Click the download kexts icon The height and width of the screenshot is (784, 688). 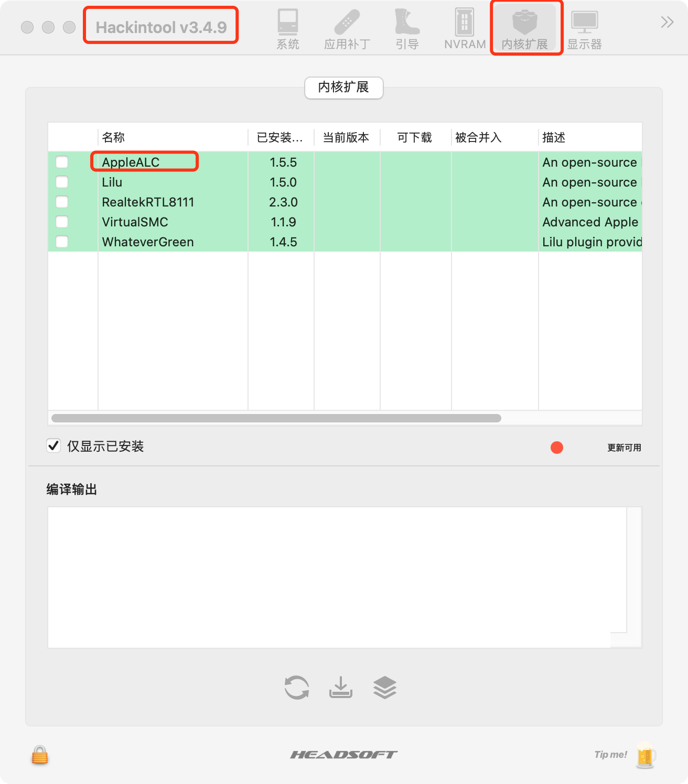[341, 687]
